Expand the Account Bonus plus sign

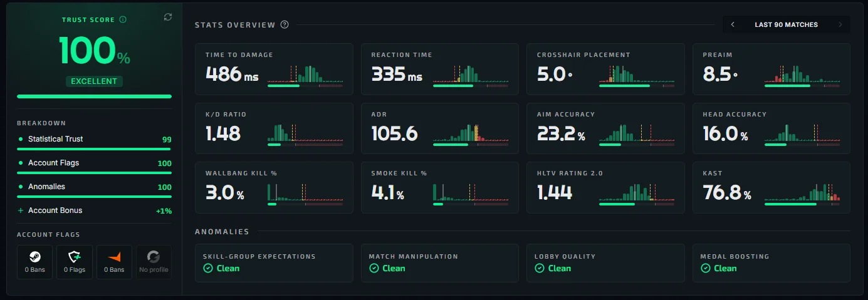coord(21,210)
